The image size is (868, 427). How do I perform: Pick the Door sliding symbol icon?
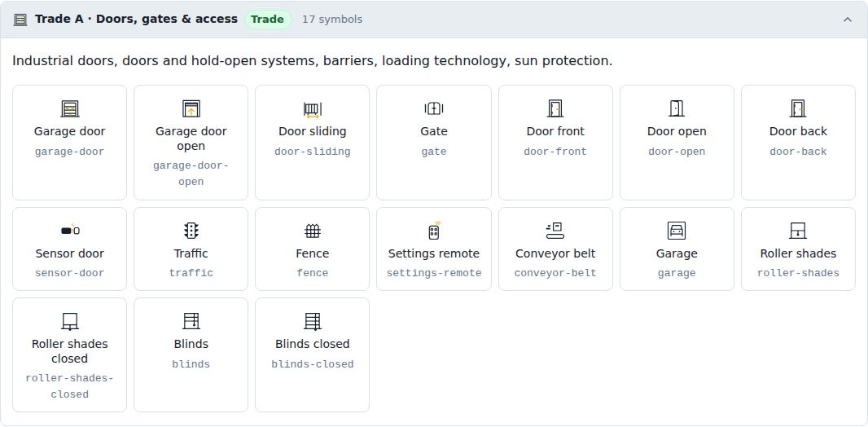click(312, 108)
